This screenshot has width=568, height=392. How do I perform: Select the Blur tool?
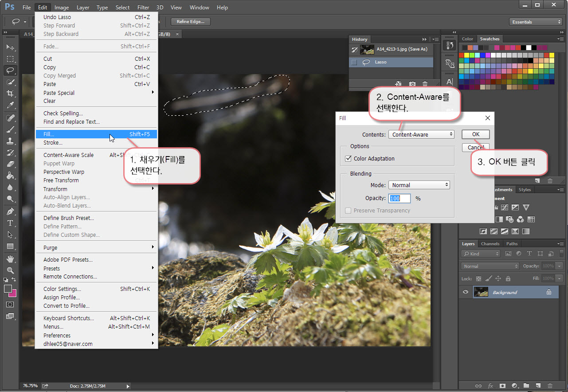[10, 187]
